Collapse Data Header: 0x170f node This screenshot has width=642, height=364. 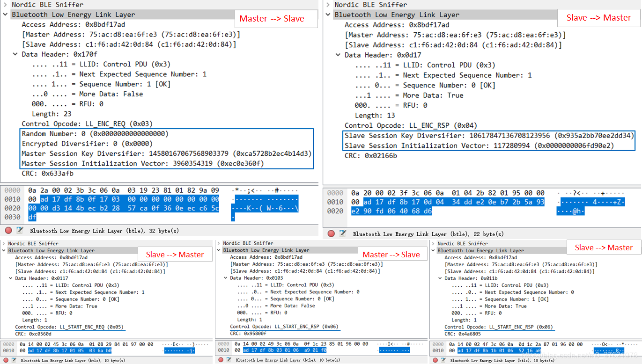coord(15,54)
